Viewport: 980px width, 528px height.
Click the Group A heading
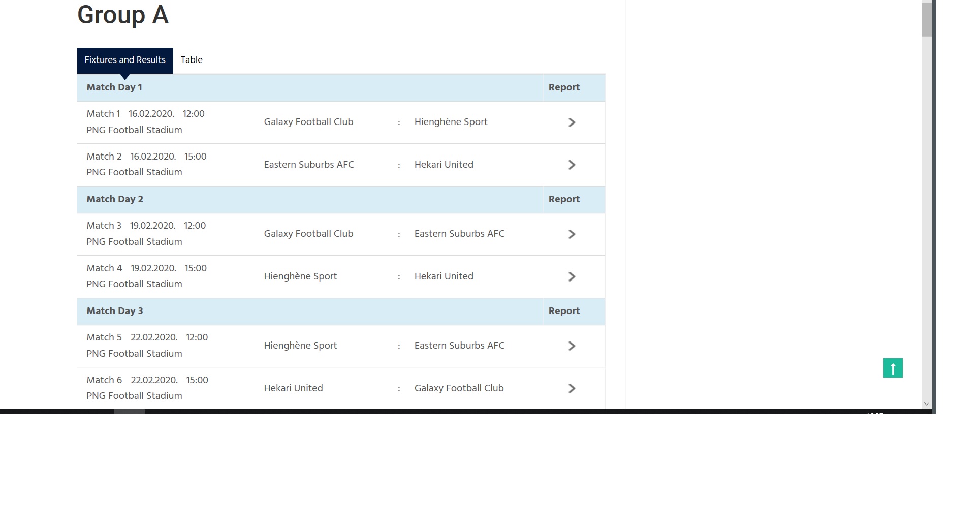(123, 15)
